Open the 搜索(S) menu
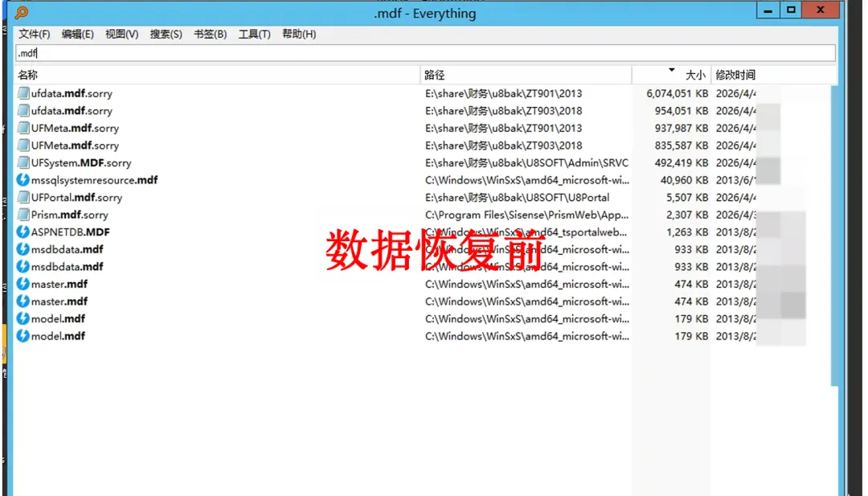The image size is (868, 496). [166, 35]
